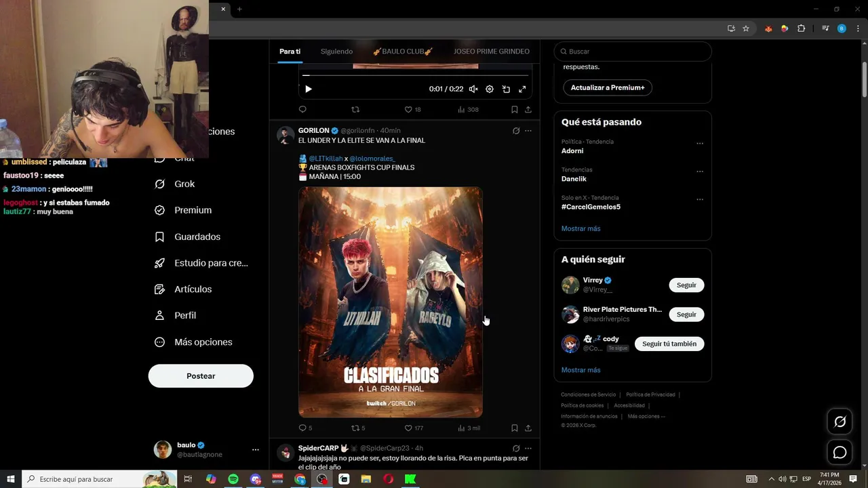
Task: View GORILON post 3 mil views
Action: pos(469,428)
